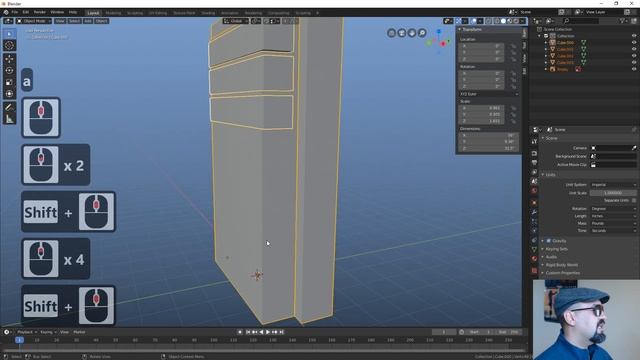Click the Dimensions Z value field
The image size is (640, 360).
point(489,148)
